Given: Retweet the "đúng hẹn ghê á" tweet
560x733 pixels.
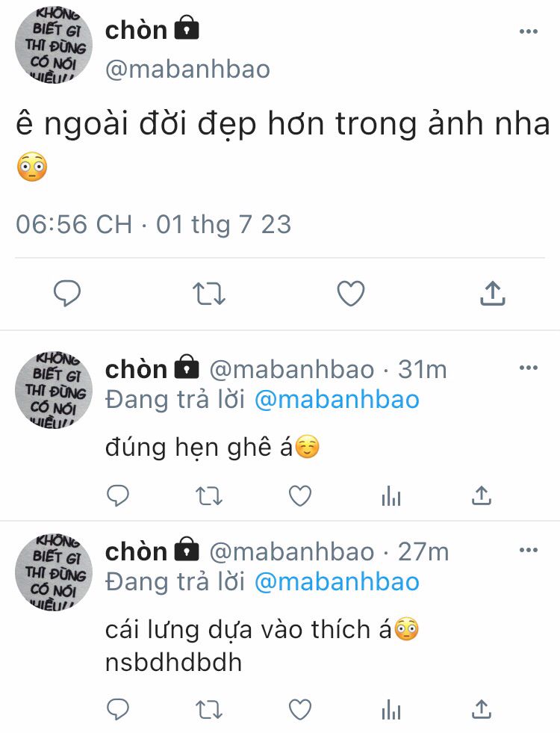Looking at the screenshot, I should pos(209,496).
